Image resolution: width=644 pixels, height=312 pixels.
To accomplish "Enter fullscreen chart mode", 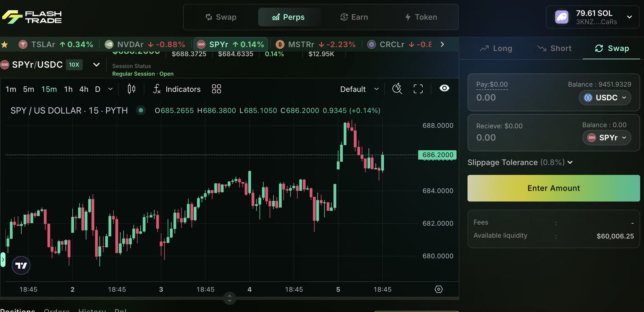I will tap(418, 89).
